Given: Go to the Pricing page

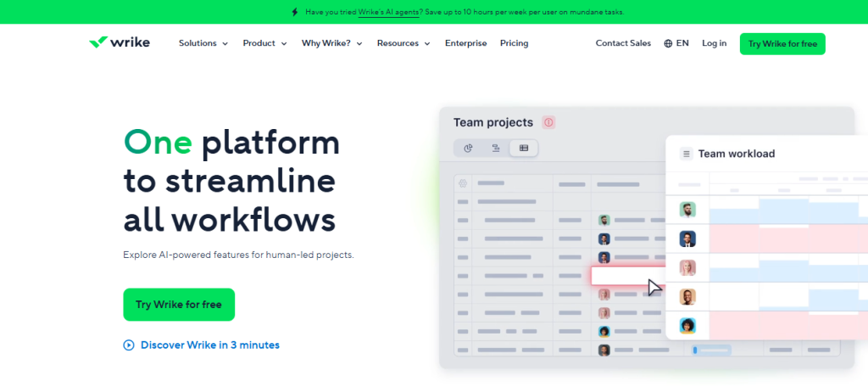Looking at the screenshot, I should 514,43.
